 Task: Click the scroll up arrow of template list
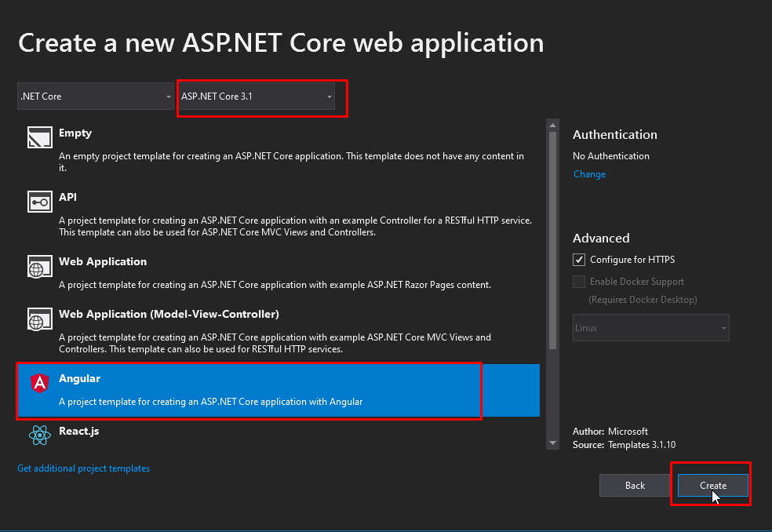click(554, 125)
